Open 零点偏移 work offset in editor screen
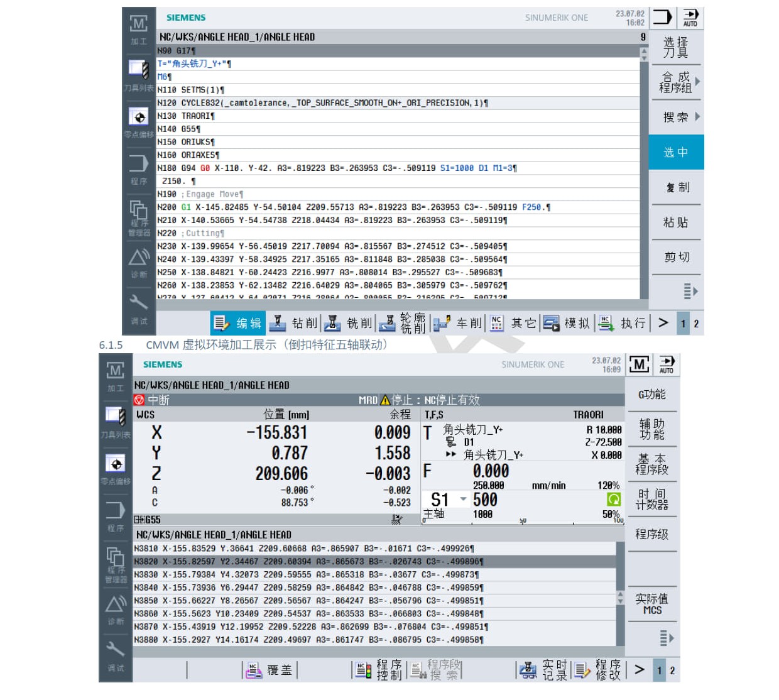 (x=139, y=122)
